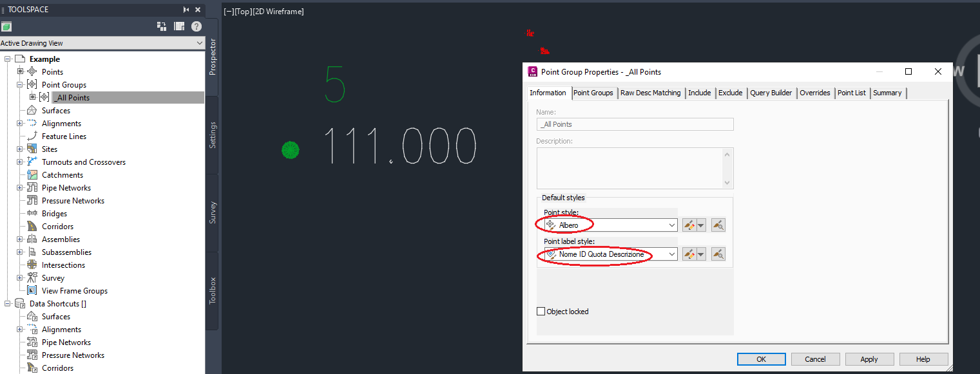980x374 pixels.
Task: Click the Surfaces icon under Example
Action: pos(32,110)
